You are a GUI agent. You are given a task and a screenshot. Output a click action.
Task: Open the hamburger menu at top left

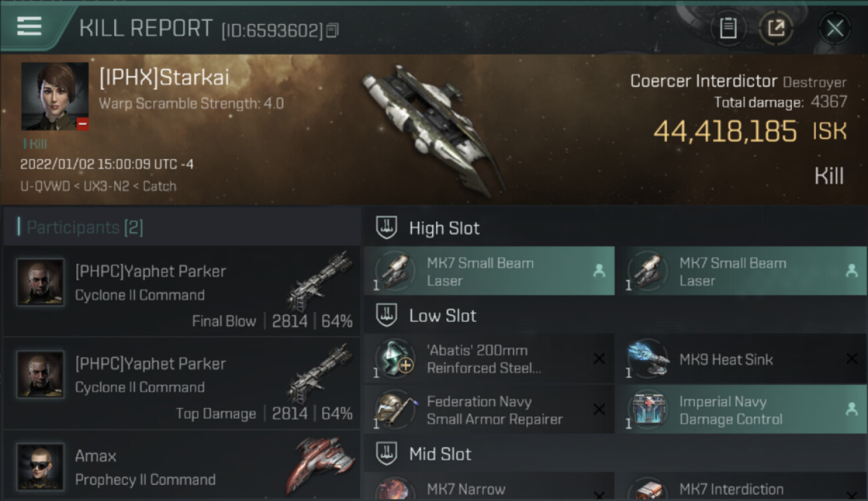pyautogui.click(x=29, y=27)
